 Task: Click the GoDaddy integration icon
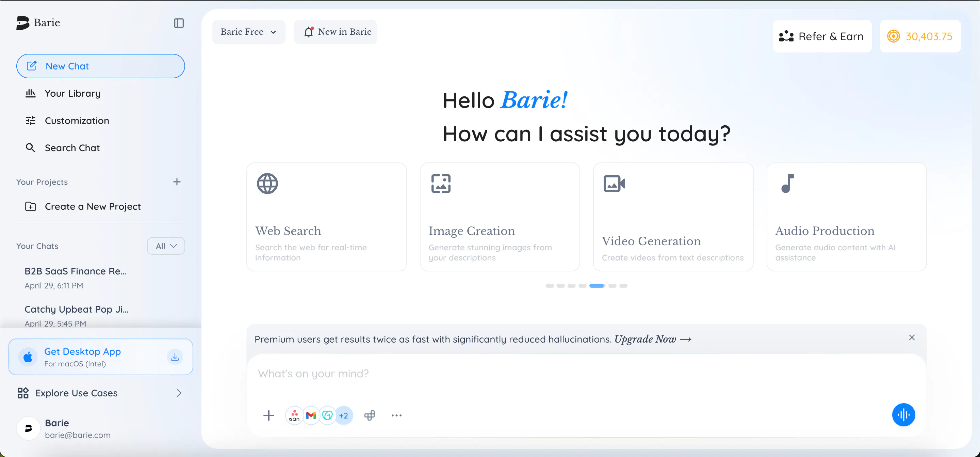(327, 415)
